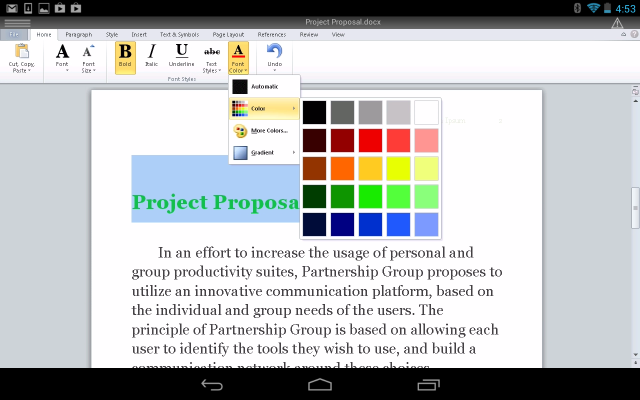
Task: Open the Cut, Copy, Paste clipboard menu
Action: click(x=22, y=58)
